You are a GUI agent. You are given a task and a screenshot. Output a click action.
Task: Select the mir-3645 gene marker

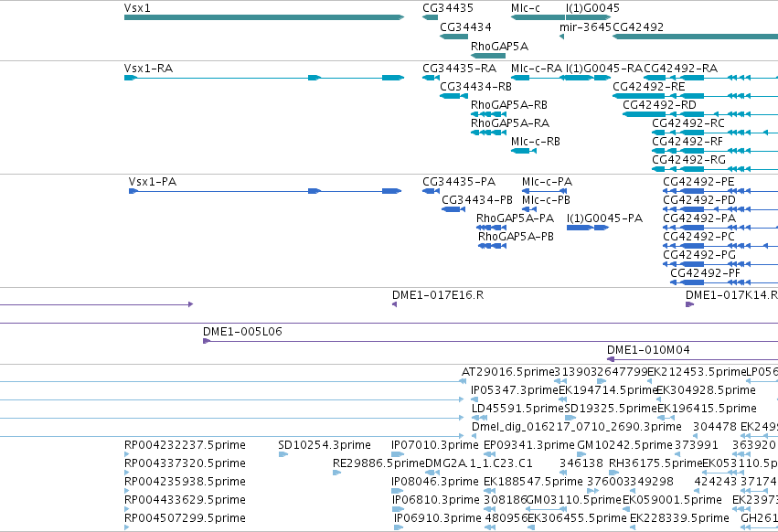pos(561,37)
